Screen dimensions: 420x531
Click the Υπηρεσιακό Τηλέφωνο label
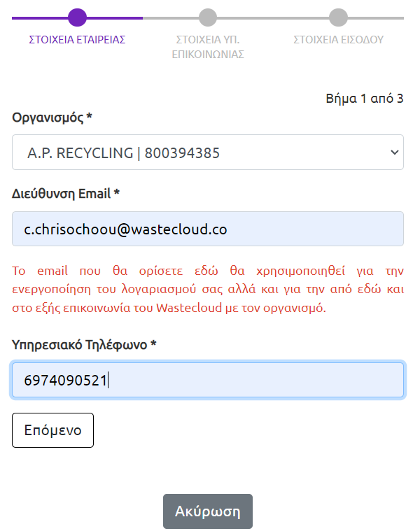tap(84, 344)
